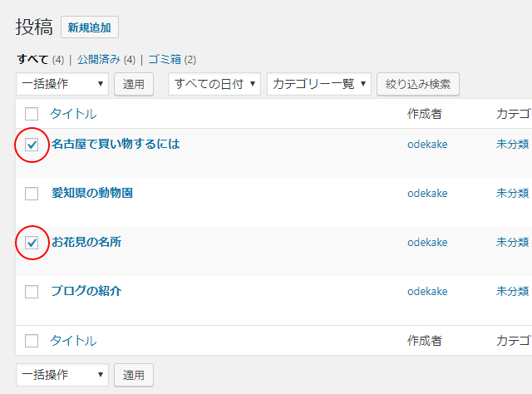Screen dimensions: 532x394
Task: Toggle the select-all checkbox in the footer row
Action: click(32, 341)
